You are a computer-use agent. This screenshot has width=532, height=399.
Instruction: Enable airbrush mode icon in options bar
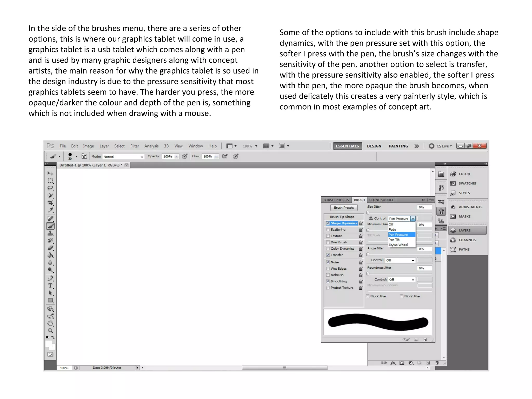(x=225, y=156)
